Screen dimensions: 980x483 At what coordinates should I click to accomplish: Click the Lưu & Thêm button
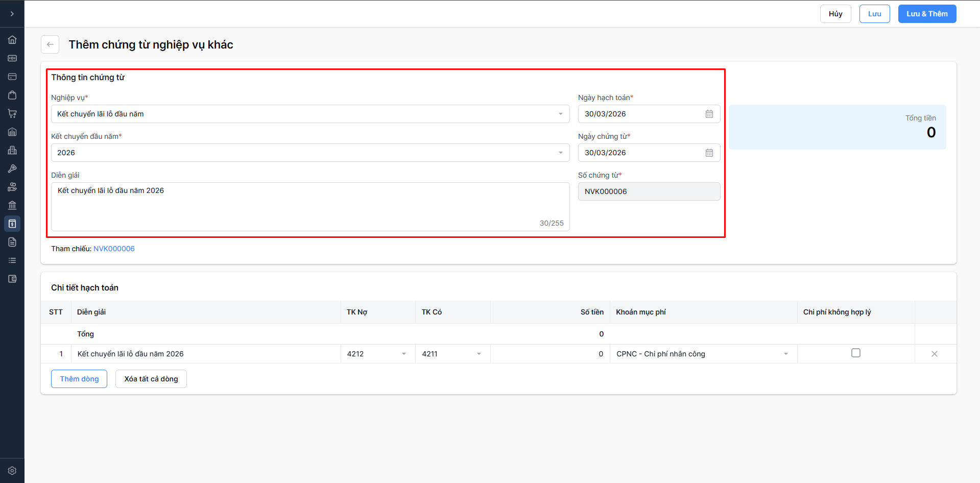point(927,14)
